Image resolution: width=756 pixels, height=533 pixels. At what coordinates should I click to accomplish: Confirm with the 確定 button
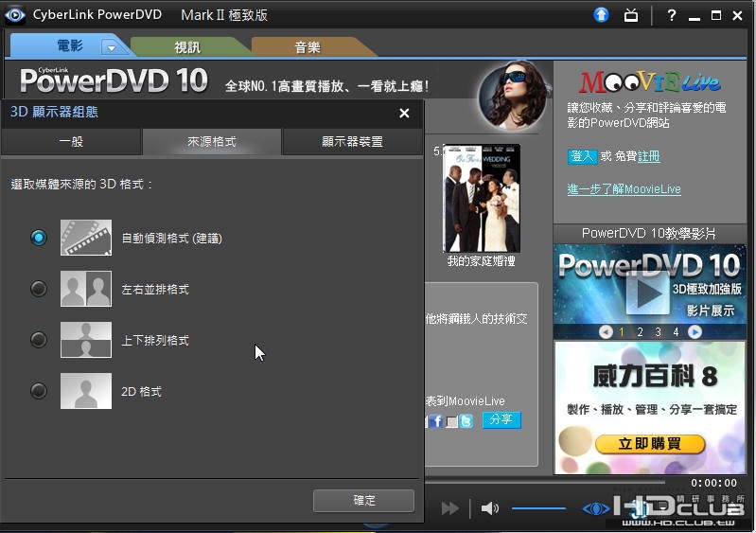[x=363, y=501]
